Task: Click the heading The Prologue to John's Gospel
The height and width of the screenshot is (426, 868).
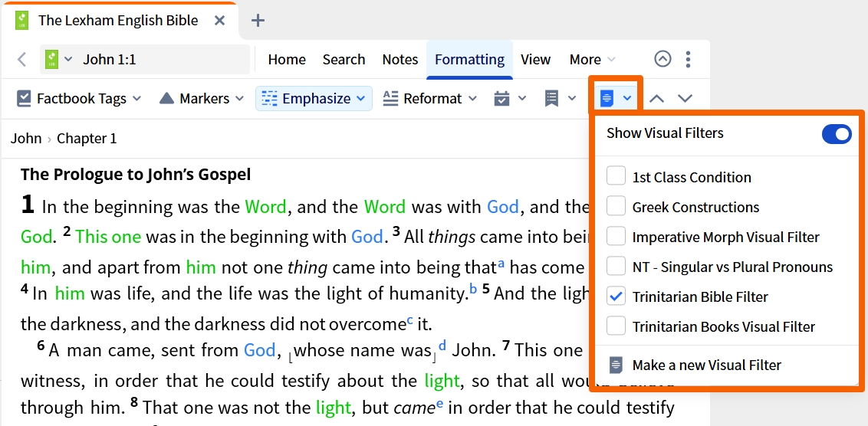Action: pyautogui.click(x=136, y=174)
